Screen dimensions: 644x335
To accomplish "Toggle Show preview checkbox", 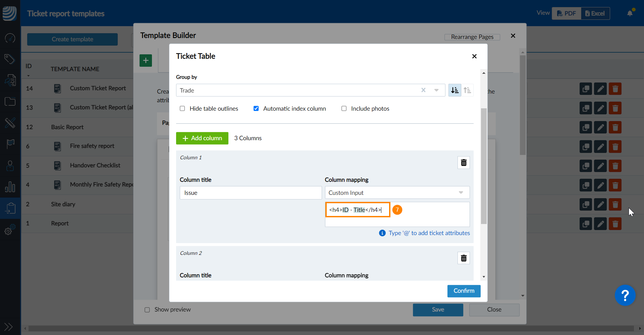I will [147, 310].
